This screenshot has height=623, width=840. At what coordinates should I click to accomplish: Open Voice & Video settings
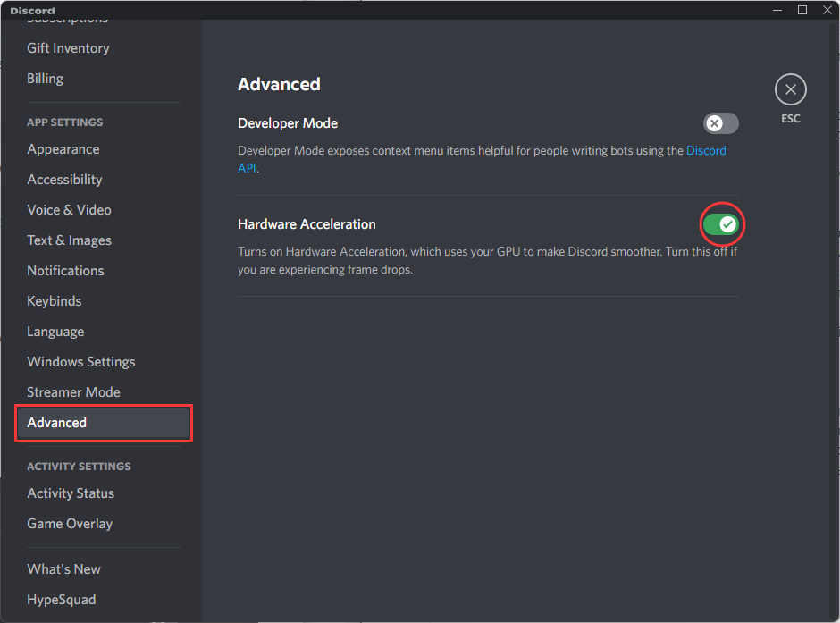(x=69, y=210)
